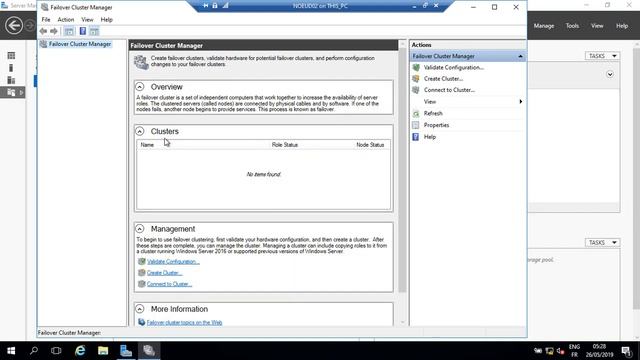Collapse the Management section

click(x=140, y=229)
